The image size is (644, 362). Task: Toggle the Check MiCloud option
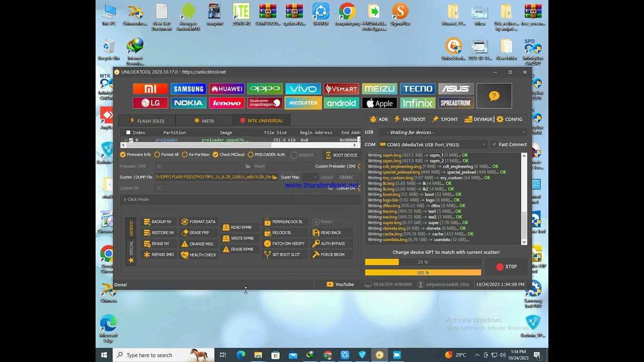[228, 154]
